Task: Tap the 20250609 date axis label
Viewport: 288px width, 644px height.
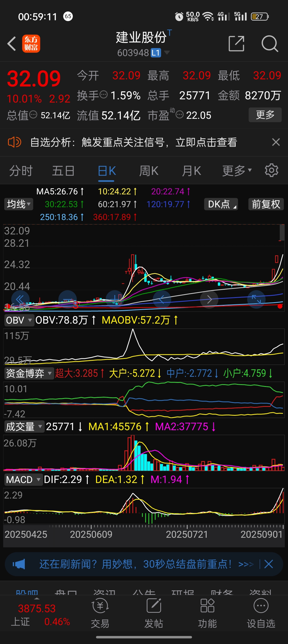Action: 91,534
